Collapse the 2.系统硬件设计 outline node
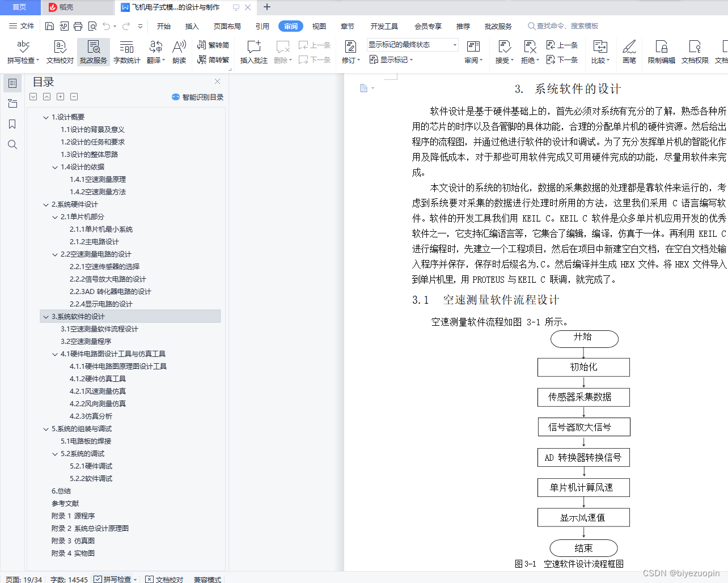Viewport: 728px width, 583px height. pos(46,205)
